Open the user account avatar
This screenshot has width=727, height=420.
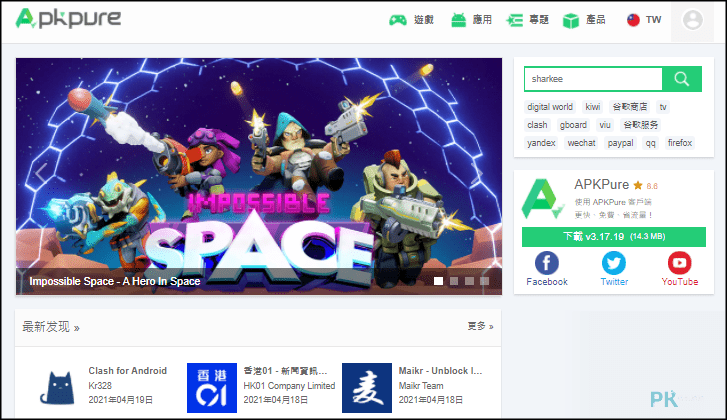[693, 20]
